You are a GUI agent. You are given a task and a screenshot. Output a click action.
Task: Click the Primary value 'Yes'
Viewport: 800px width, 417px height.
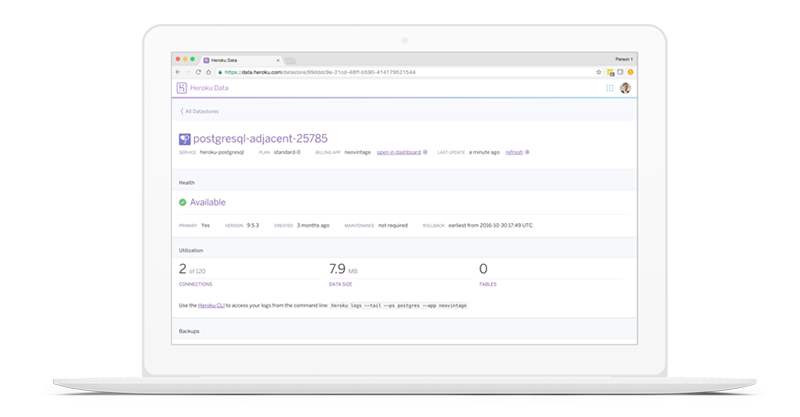205,225
